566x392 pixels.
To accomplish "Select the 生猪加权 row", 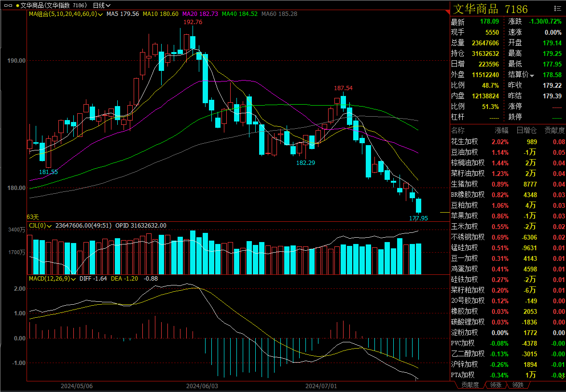I will pyautogui.click(x=508, y=184).
